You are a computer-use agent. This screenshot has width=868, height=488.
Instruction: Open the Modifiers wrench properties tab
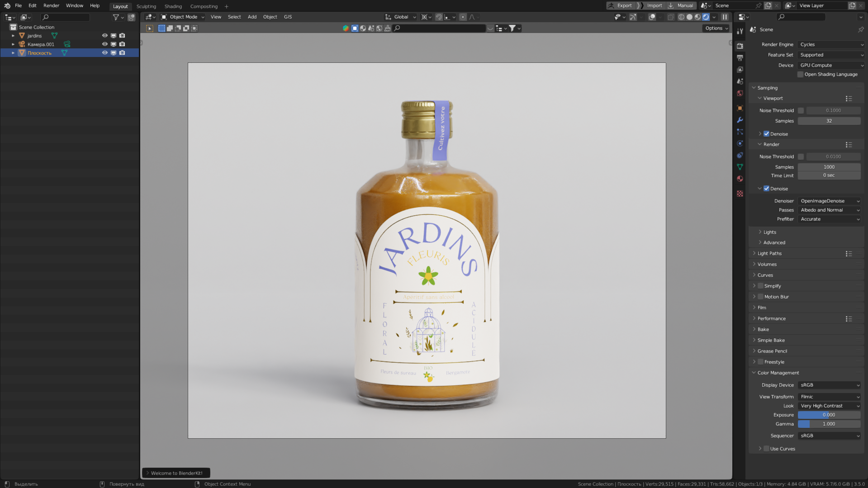(x=740, y=120)
